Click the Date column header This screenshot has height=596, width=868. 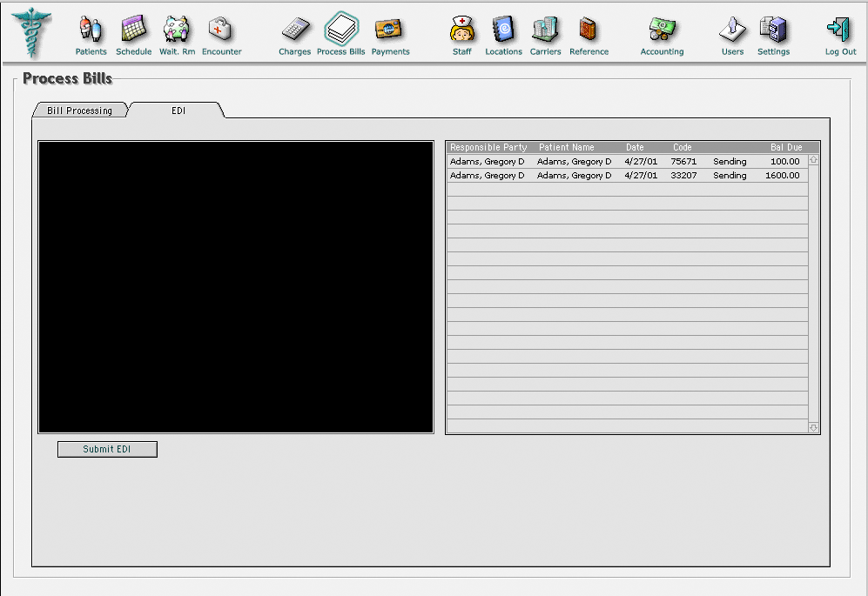[635, 147]
